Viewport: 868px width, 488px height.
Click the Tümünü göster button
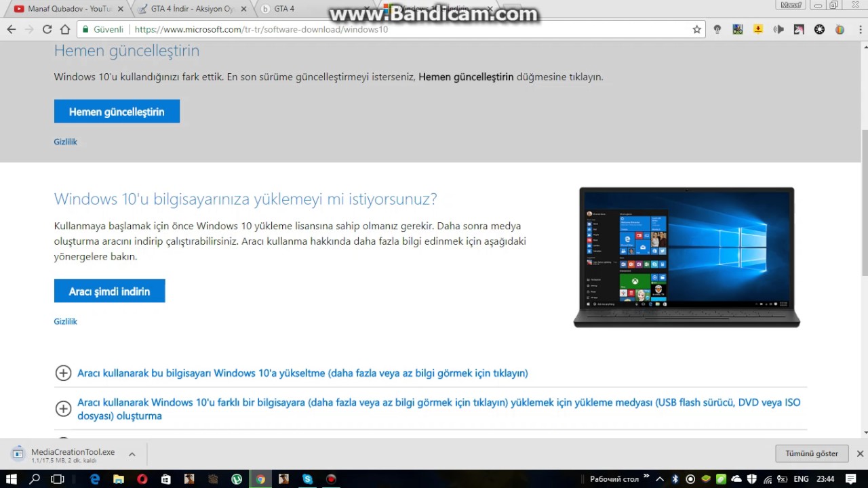pyautogui.click(x=812, y=453)
